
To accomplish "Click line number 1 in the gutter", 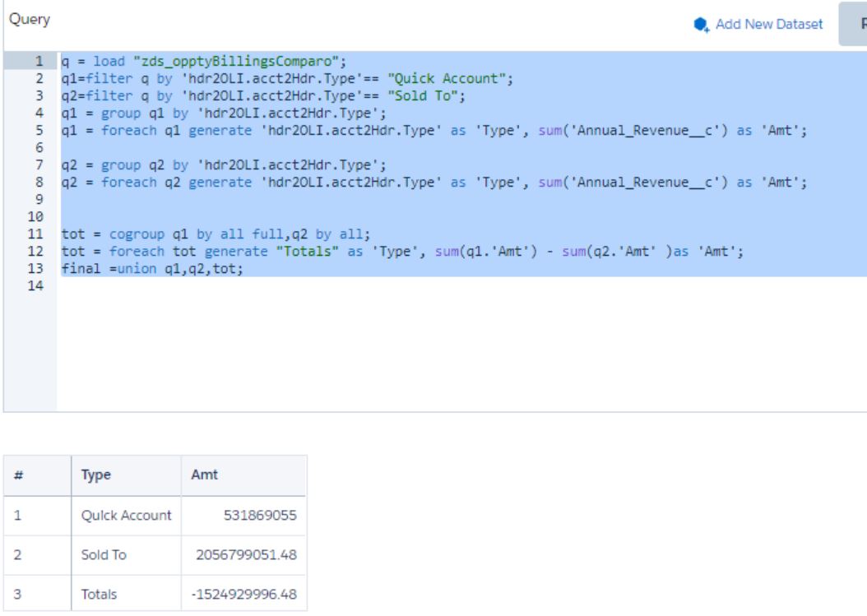I will tap(39, 61).
